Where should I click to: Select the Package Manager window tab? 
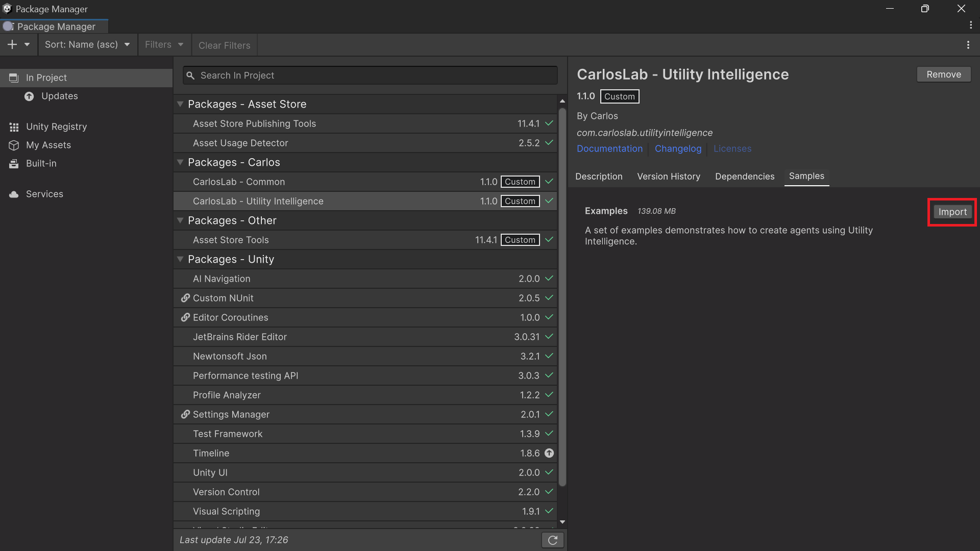54,27
